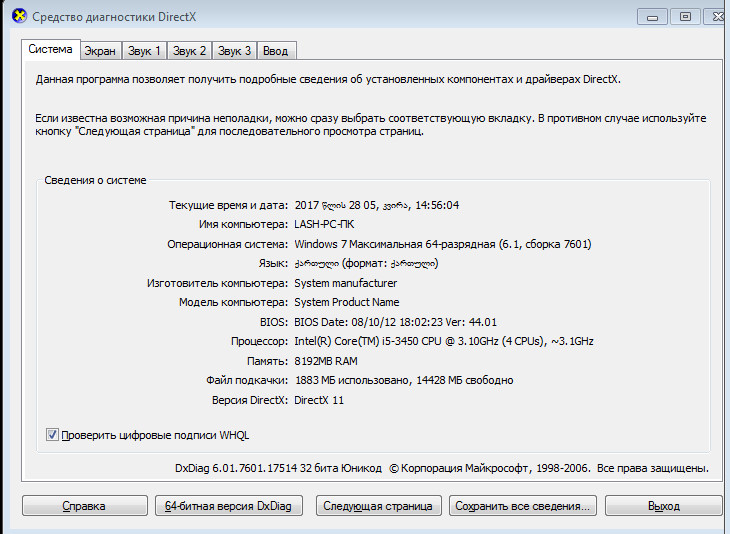Click the Intel Core i5-3450 processor value
This screenshot has width=730, height=534.
tap(444, 341)
